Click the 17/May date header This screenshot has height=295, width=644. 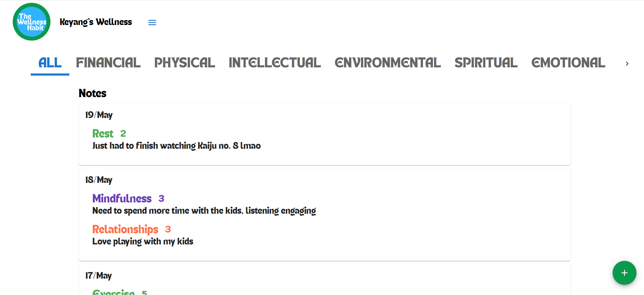point(98,276)
